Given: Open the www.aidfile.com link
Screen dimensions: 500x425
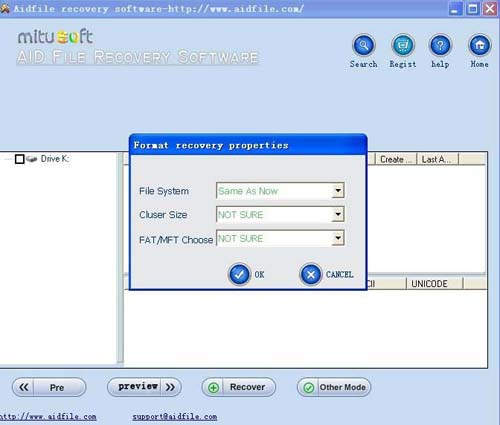Looking at the screenshot, I should 48,417.
